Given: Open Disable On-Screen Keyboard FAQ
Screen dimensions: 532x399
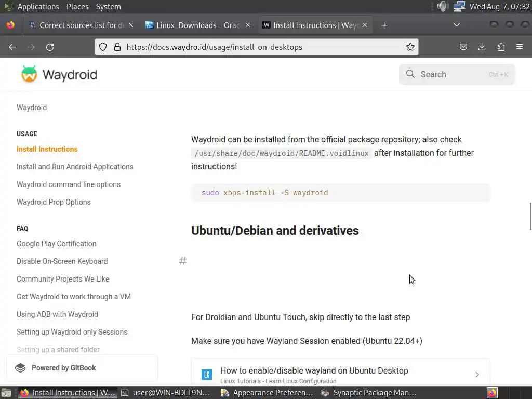Looking at the screenshot, I should pyautogui.click(x=62, y=261).
